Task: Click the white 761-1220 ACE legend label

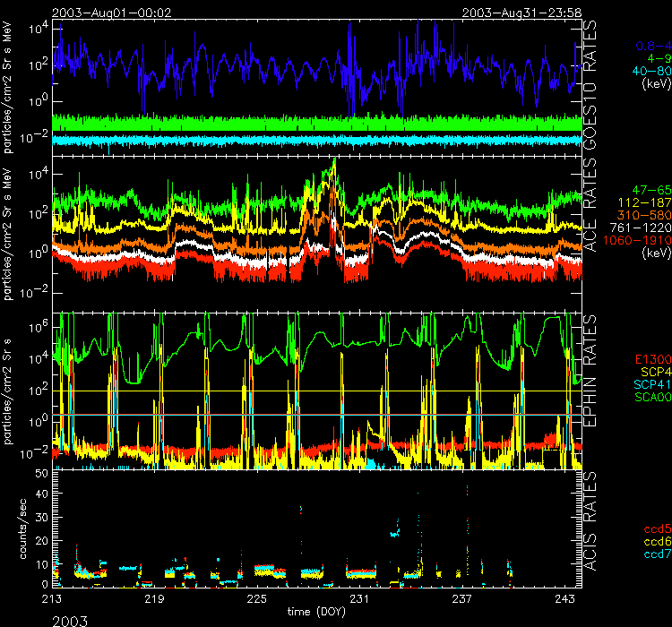Action: pyautogui.click(x=642, y=228)
